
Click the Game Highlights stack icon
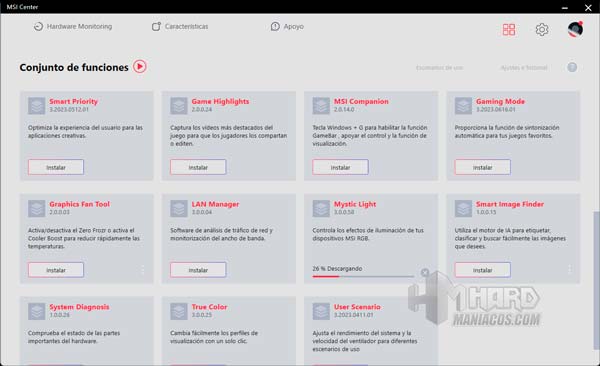[x=179, y=106]
